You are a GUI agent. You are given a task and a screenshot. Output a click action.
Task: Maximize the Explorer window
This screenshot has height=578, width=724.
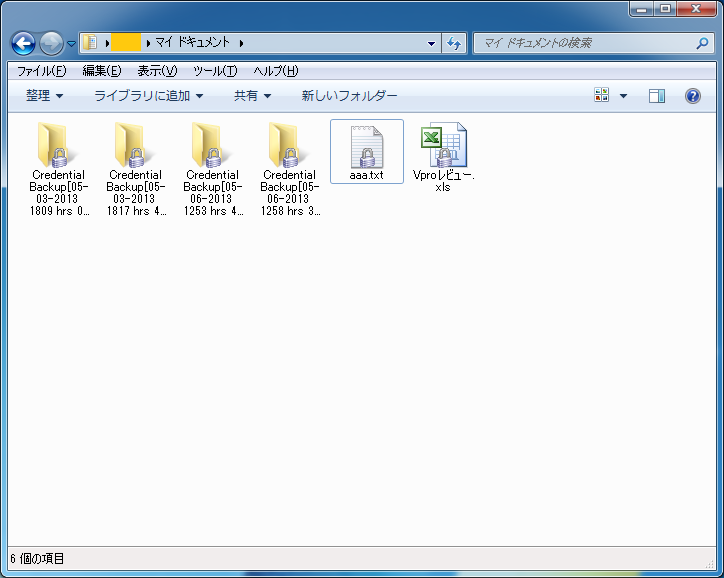(x=665, y=8)
